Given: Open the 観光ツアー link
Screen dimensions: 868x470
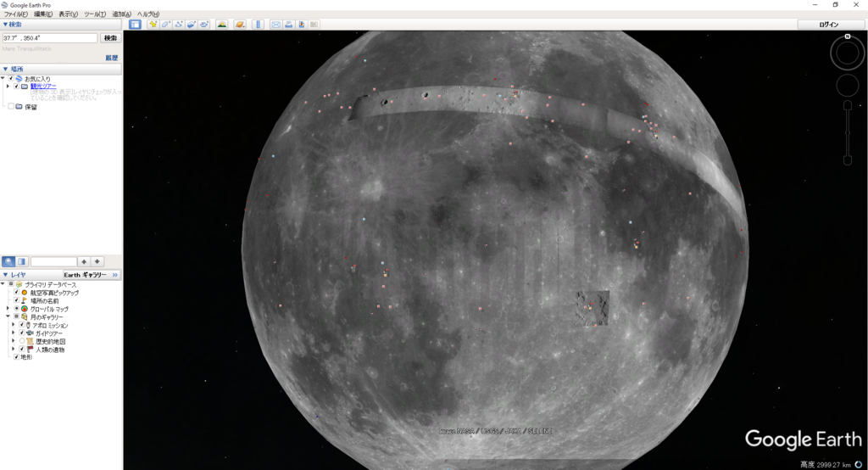Looking at the screenshot, I should point(43,87).
